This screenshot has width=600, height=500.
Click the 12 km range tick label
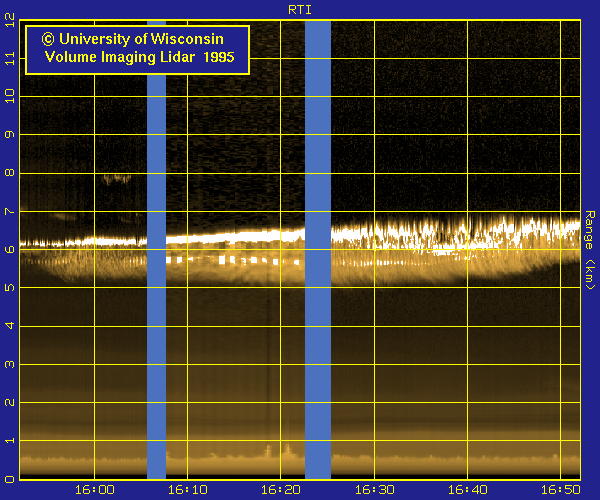[10, 20]
